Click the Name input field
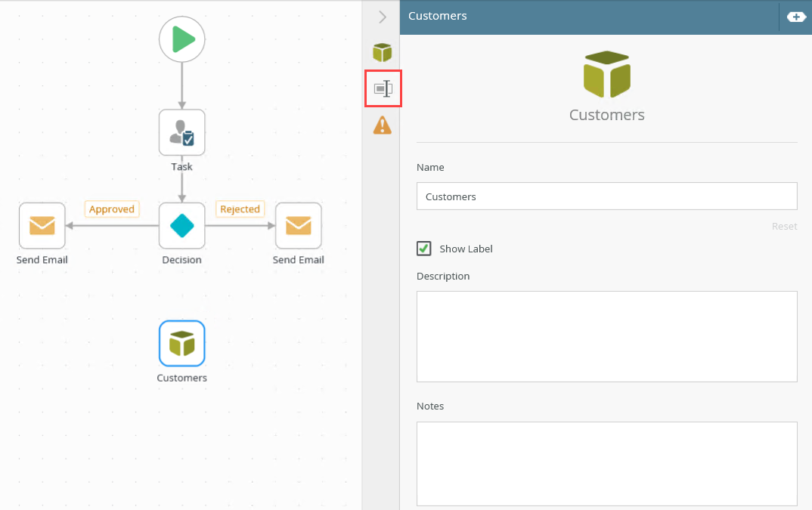812x510 pixels. coord(606,196)
